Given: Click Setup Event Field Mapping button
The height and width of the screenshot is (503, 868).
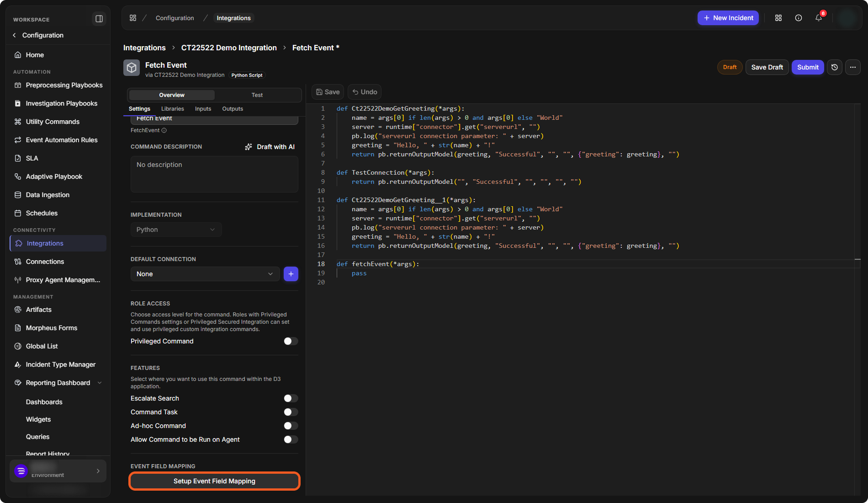Looking at the screenshot, I should point(214,481).
